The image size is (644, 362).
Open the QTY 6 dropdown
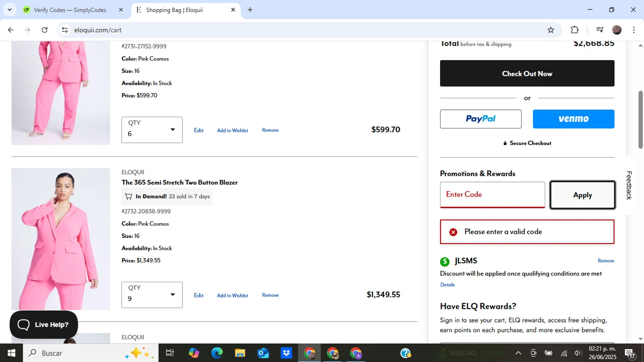tap(152, 130)
